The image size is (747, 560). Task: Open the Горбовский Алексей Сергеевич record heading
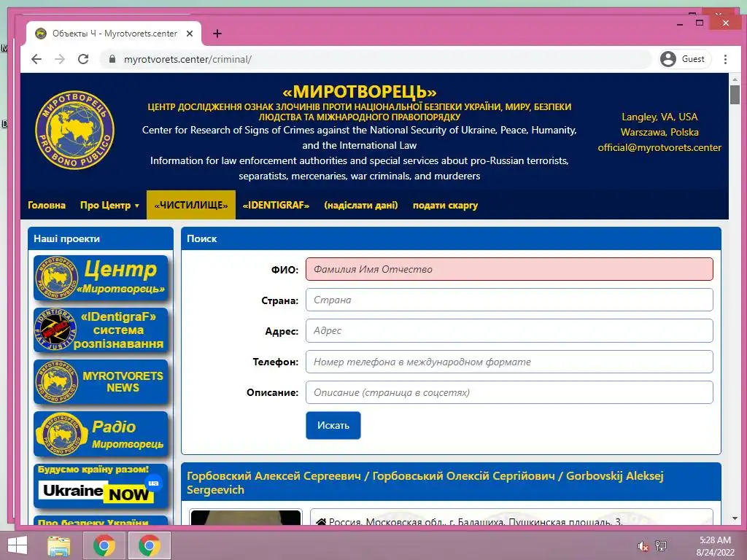pos(425,483)
